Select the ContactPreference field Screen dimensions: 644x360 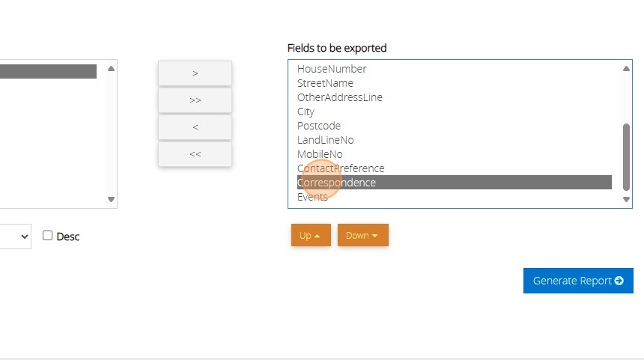(x=341, y=168)
